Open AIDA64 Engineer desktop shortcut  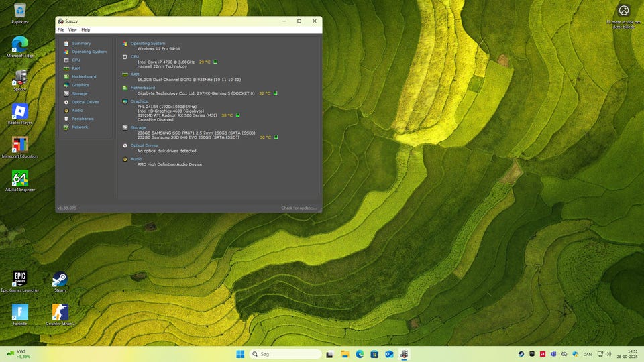click(x=20, y=179)
